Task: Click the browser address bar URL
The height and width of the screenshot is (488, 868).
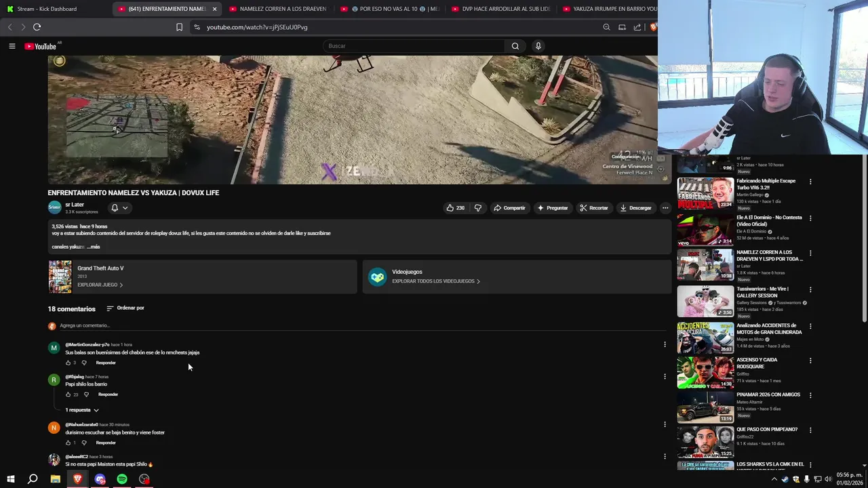Action: coord(257,27)
